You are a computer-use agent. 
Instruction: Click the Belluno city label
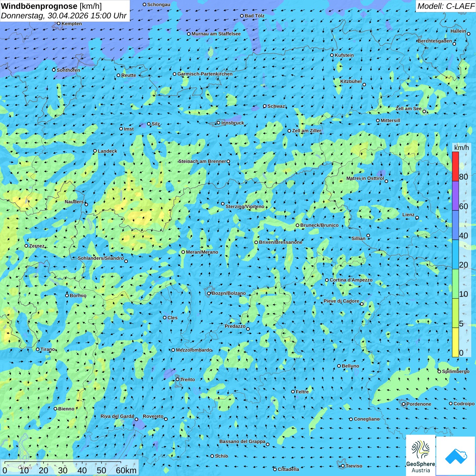[351, 366]
